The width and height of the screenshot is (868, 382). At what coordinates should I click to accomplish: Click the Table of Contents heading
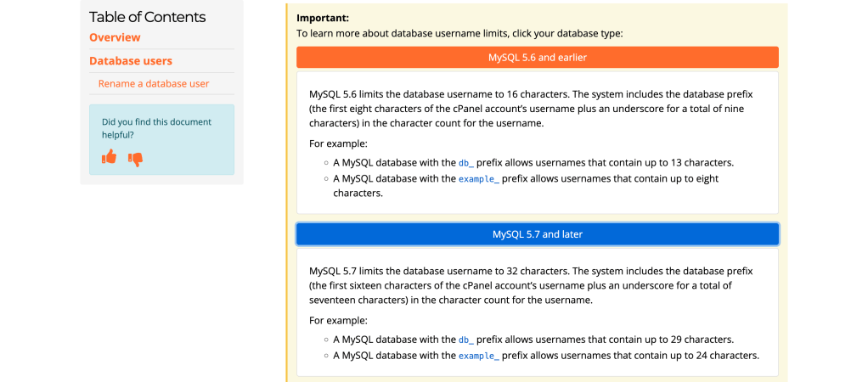[147, 17]
